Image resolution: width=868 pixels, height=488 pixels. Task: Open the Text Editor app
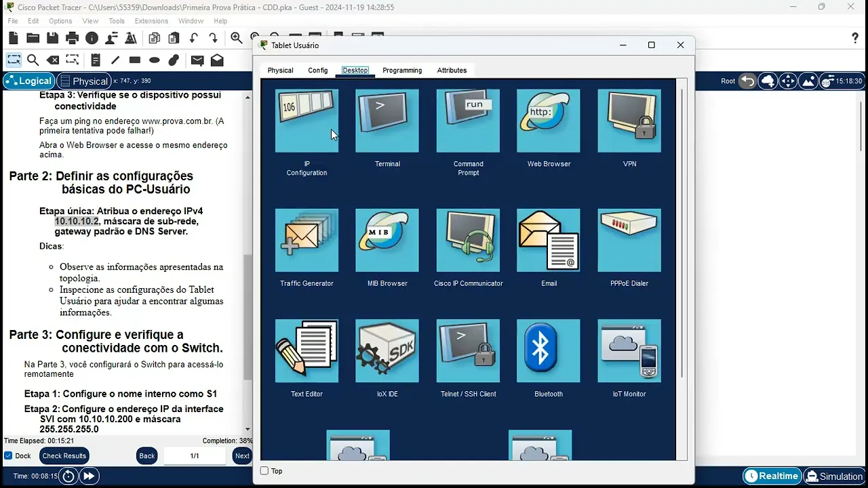pyautogui.click(x=307, y=350)
